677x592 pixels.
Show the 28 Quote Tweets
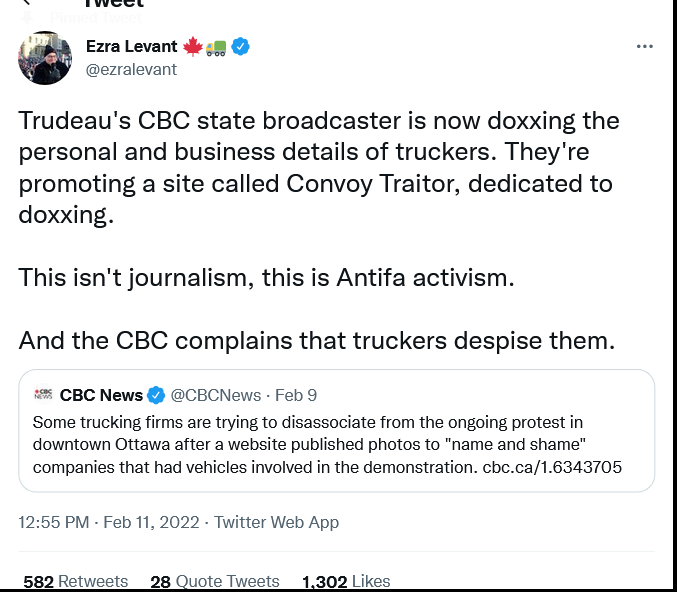click(x=215, y=581)
